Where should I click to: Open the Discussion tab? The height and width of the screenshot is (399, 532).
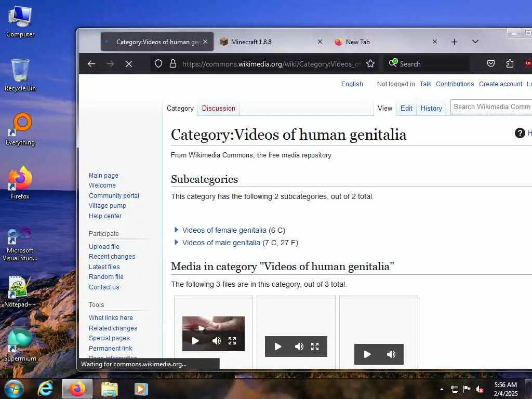(x=219, y=108)
